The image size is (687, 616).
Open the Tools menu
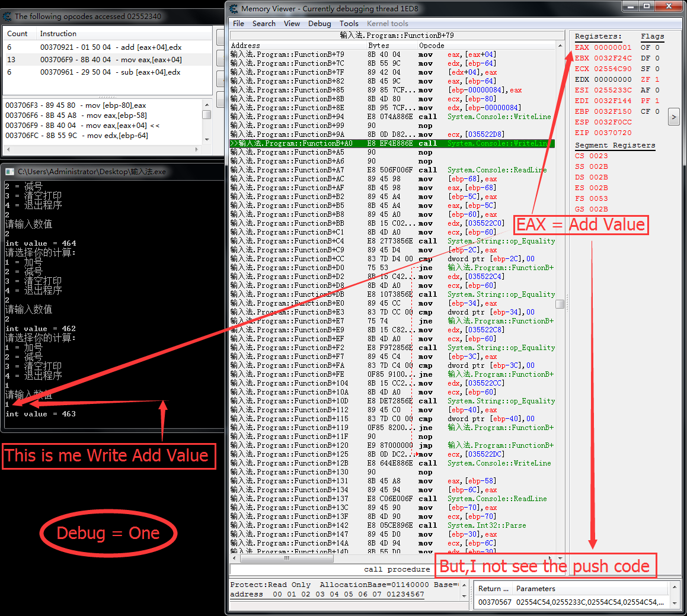(x=349, y=24)
